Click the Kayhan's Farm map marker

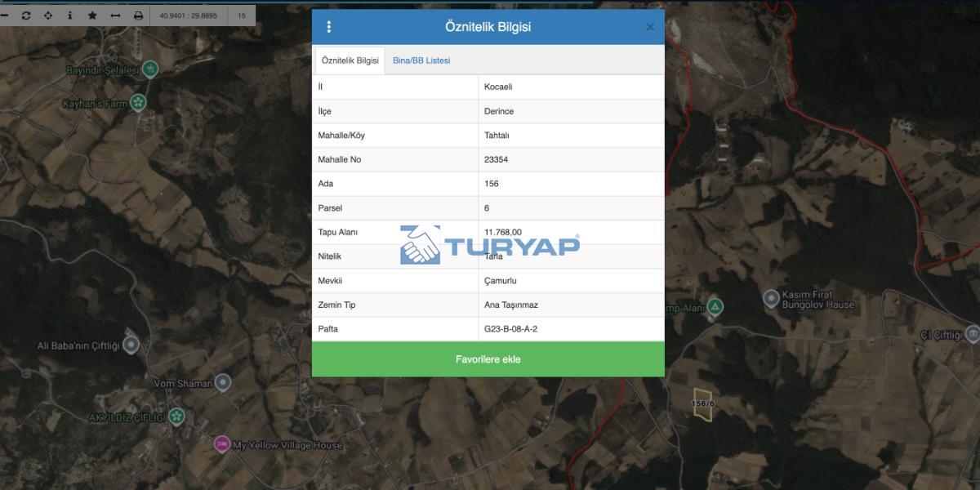[139, 103]
